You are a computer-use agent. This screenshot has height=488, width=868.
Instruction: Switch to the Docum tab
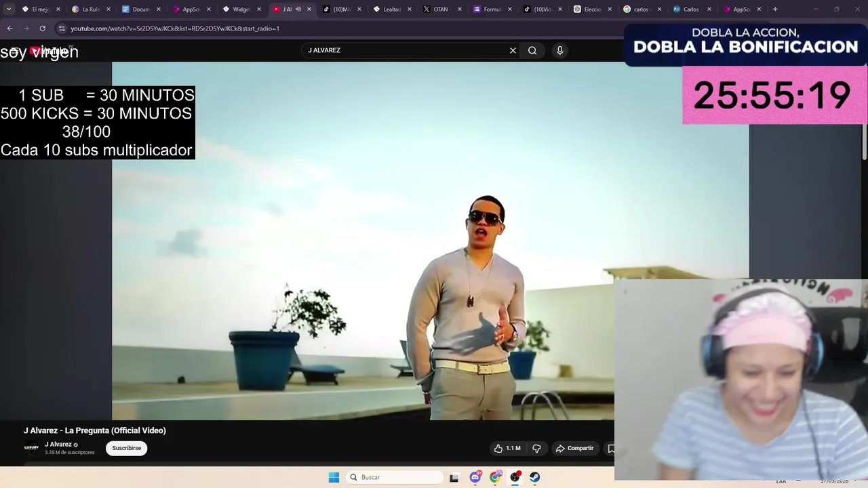(141, 9)
